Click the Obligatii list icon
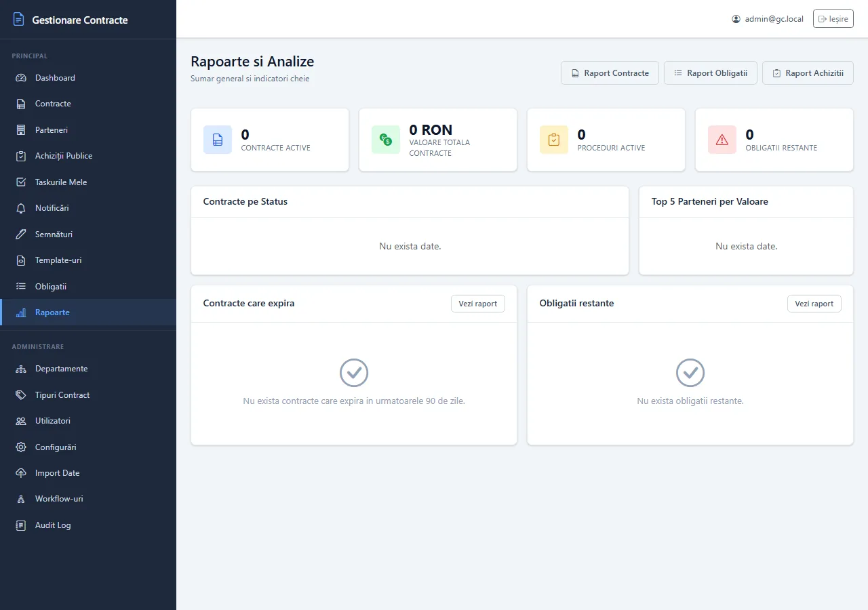Viewport: 868px width, 610px height. 21,287
